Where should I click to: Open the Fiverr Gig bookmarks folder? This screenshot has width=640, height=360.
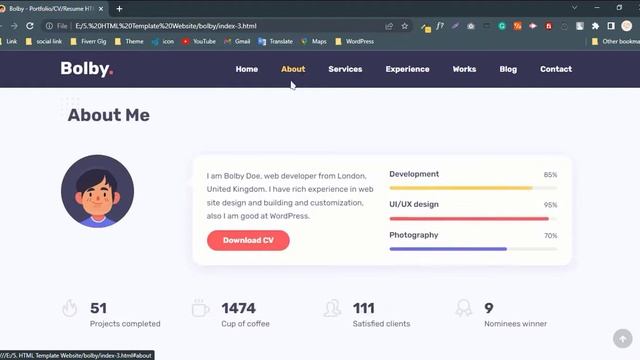tap(88, 41)
